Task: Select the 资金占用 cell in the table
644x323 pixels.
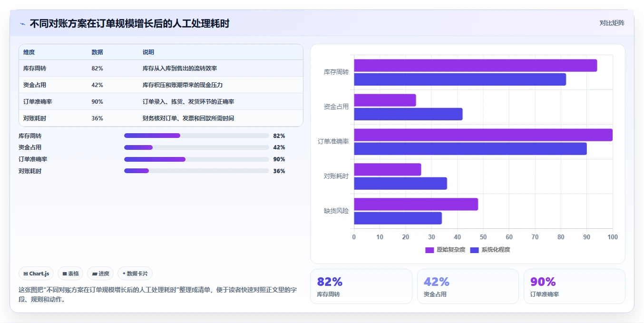Action: [35, 85]
